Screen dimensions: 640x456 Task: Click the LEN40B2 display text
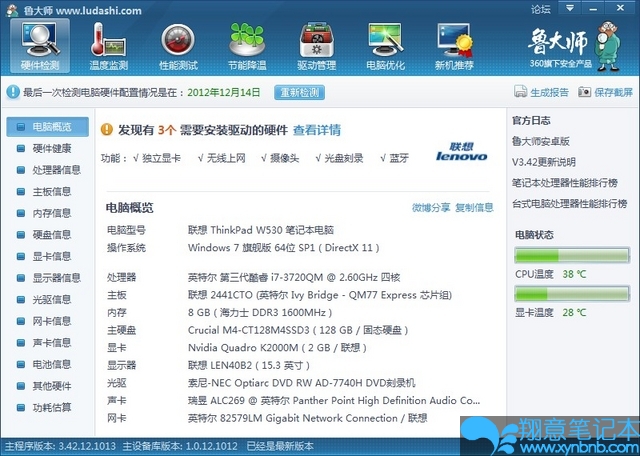coord(249,365)
